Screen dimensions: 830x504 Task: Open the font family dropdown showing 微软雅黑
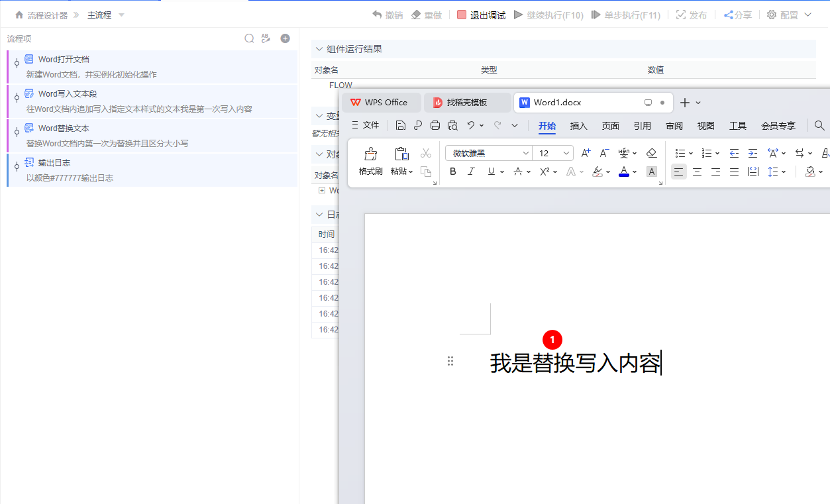(x=488, y=152)
